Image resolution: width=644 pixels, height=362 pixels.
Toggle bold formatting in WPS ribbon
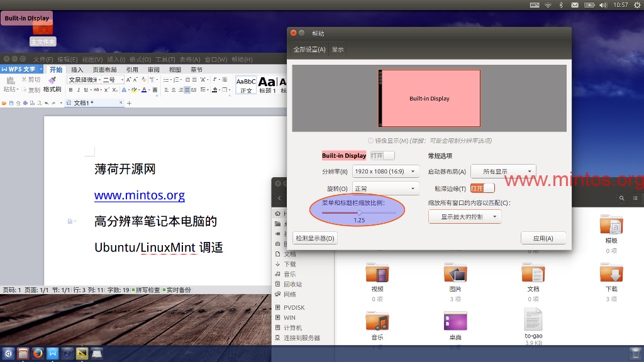70,90
